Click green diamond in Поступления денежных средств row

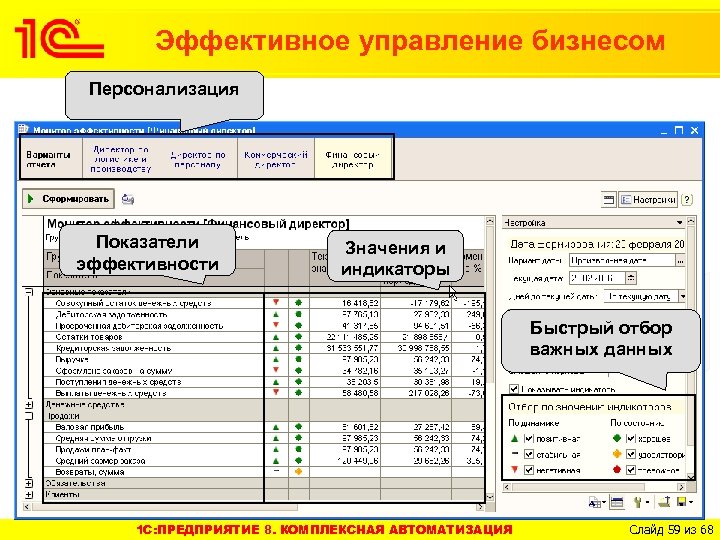point(298,382)
